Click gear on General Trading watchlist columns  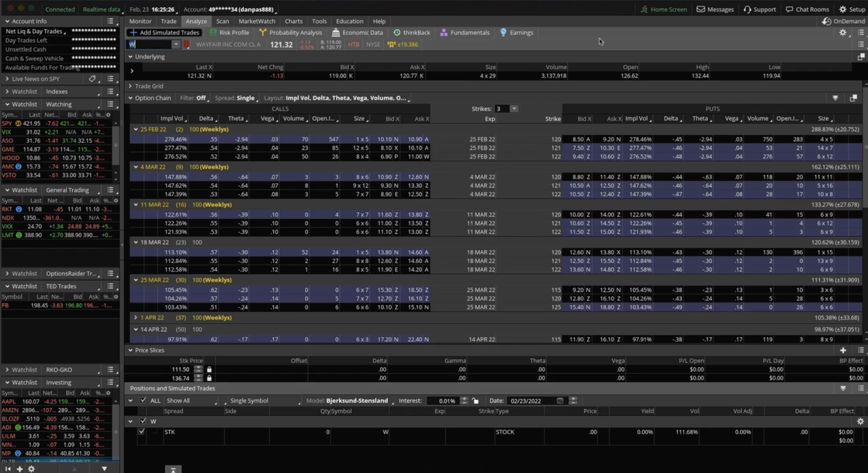[x=116, y=201]
